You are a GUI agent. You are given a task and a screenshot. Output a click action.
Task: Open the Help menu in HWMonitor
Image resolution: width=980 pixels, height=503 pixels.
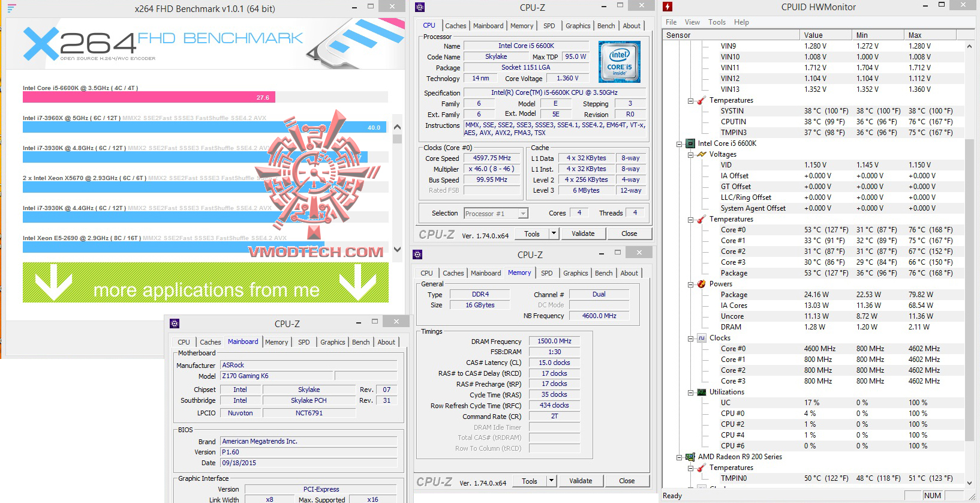coord(741,22)
